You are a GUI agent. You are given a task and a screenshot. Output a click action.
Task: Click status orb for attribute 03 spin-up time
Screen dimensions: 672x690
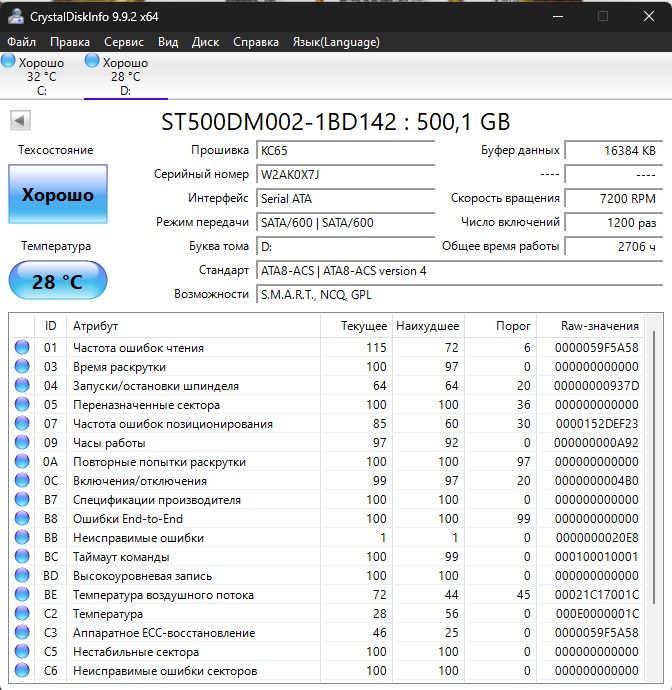click(x=22, y=366)
